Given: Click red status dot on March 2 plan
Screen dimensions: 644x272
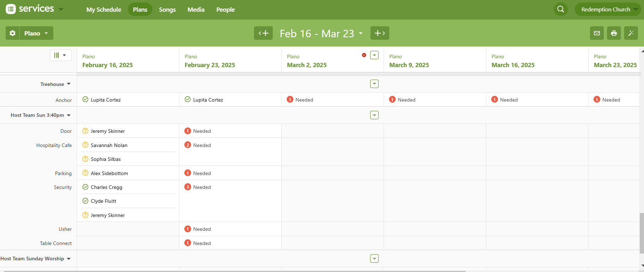Looking at the screenshot, I should pos(364,55).
